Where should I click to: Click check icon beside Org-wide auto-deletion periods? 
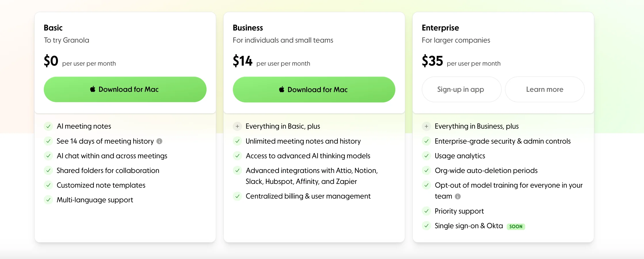click(426, 170)
